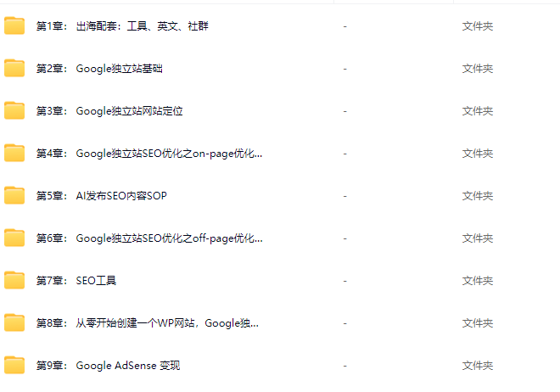
Task: Open 第8章 从零开始创建一个WP网站 folder name
Action: (147, 323)
